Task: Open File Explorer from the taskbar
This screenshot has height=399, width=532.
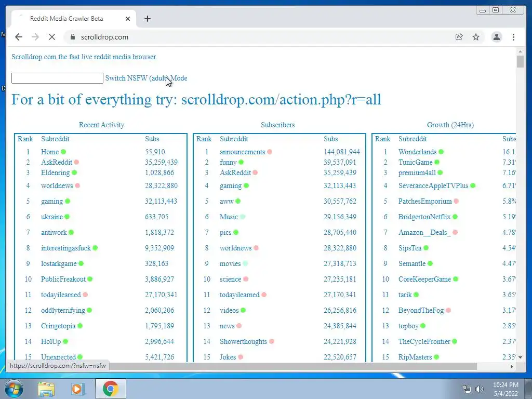Action: [46, 389]
